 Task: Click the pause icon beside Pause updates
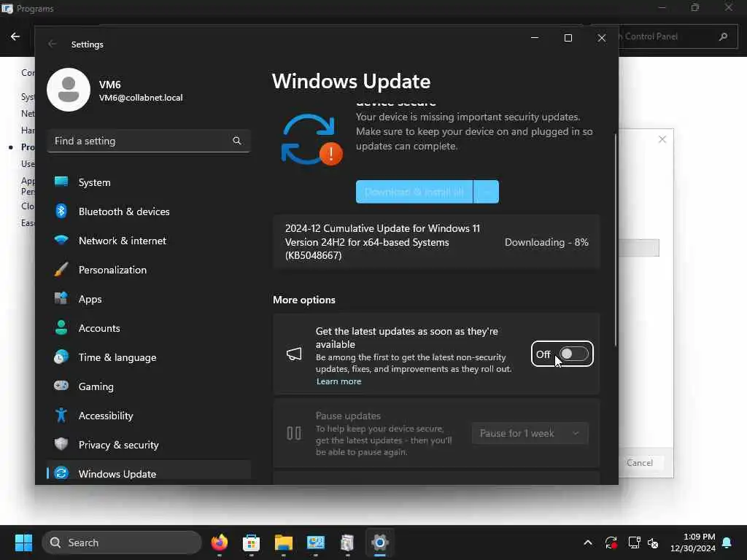click(294, 433)
